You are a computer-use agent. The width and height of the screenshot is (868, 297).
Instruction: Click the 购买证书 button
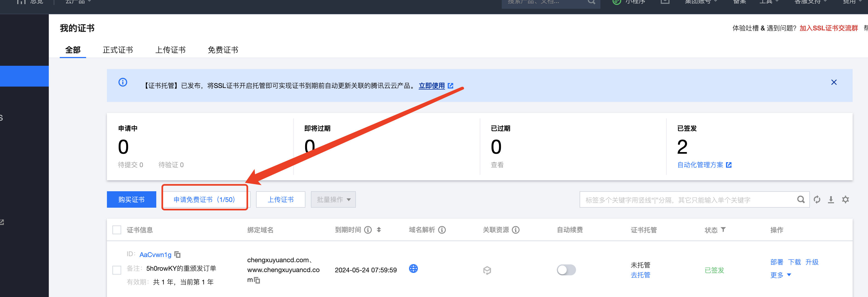tap(131, 199)
